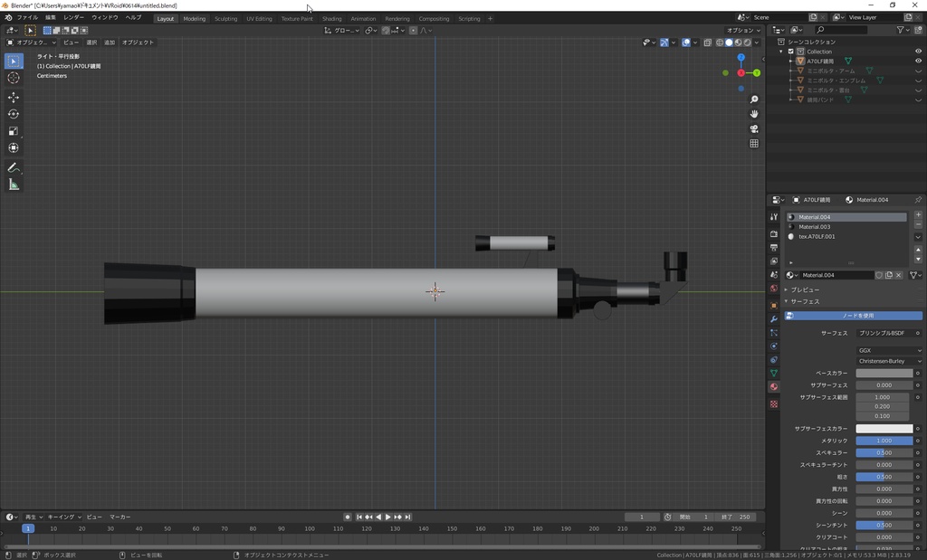Viewport: 927px width, 560px height.
Task: Toggle Collection exclude checkbox in outliner
Action: 790,52
